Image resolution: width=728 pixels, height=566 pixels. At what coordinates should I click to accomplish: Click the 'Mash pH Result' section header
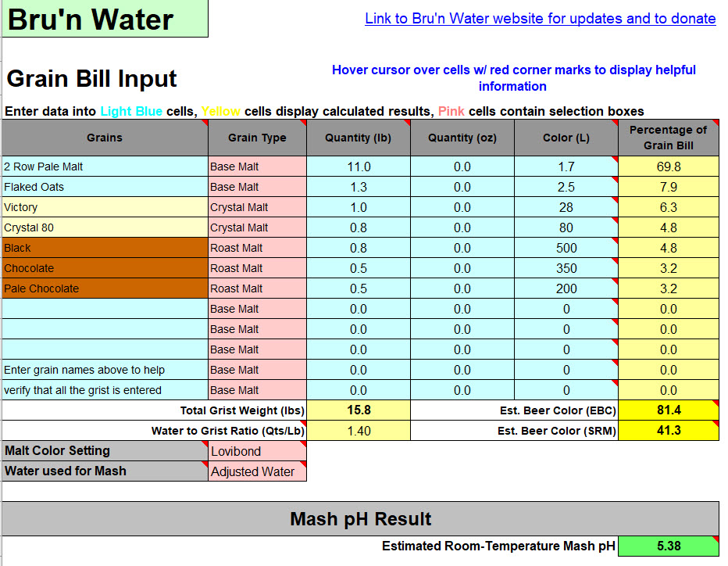(360, 518)
